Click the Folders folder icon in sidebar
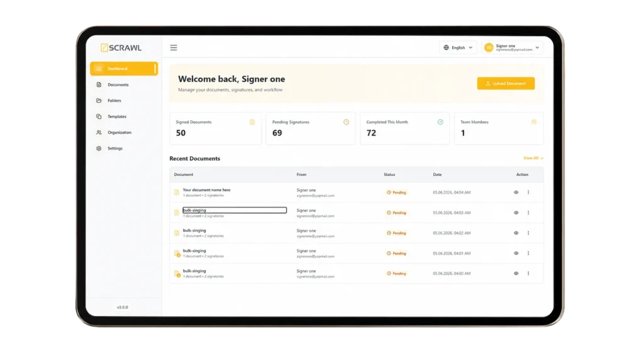The width and height of the screenshot is (644, 362). (99, 101)
